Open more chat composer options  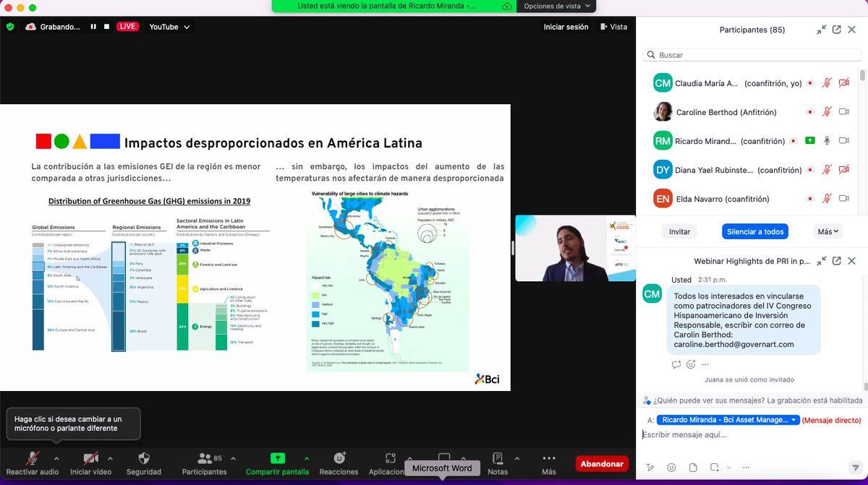(746, 467)
